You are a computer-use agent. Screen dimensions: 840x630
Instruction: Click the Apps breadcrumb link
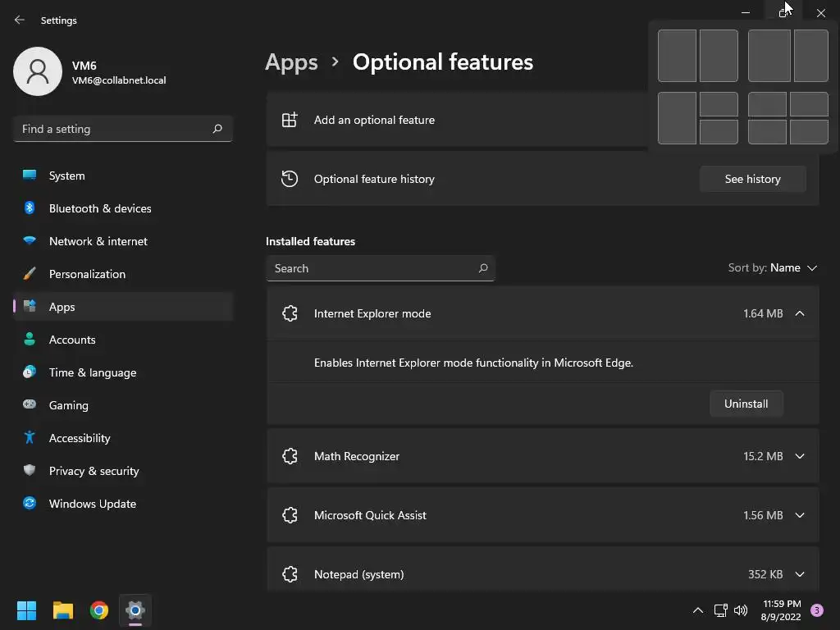pyautogui.click(x=291, y=62)
